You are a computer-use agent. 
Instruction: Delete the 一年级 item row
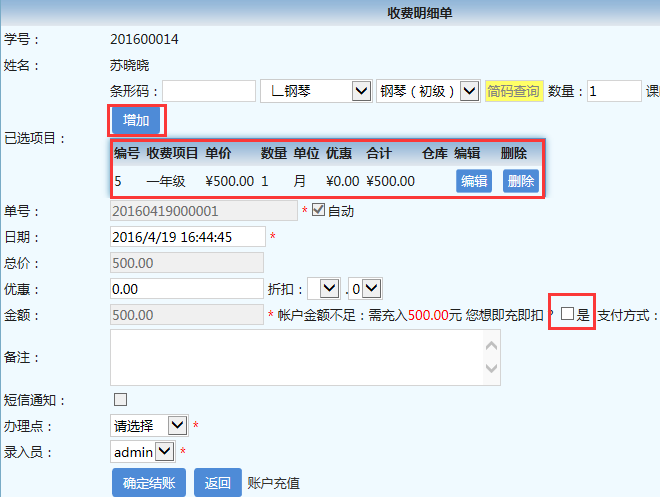coord(519,181)
